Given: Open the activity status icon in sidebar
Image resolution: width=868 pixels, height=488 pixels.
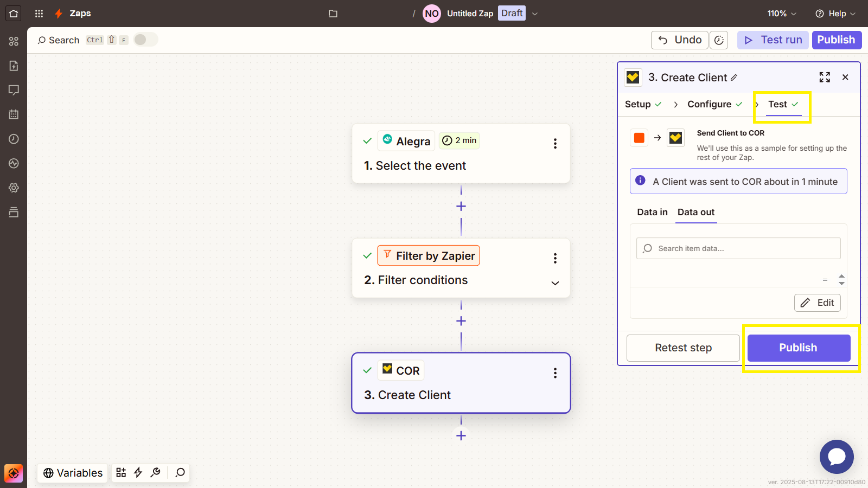Looking at the screenshot, I should 14,163.
